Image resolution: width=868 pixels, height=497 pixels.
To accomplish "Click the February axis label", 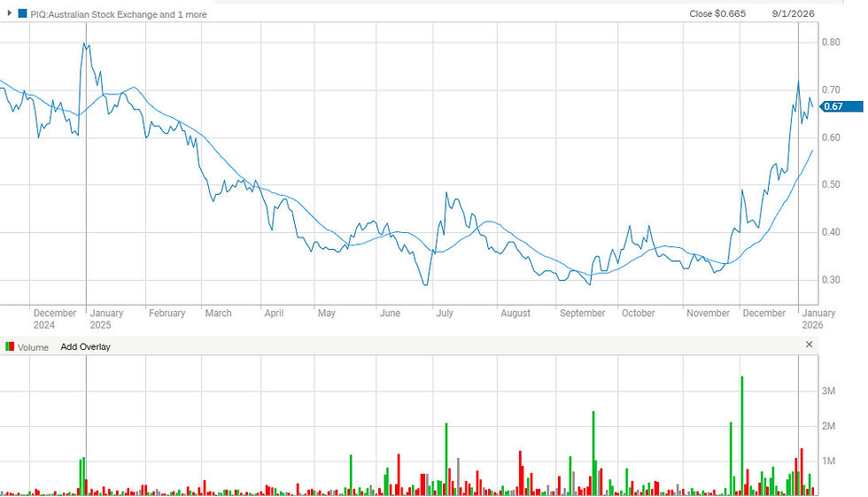I will [x=167, y=314].
